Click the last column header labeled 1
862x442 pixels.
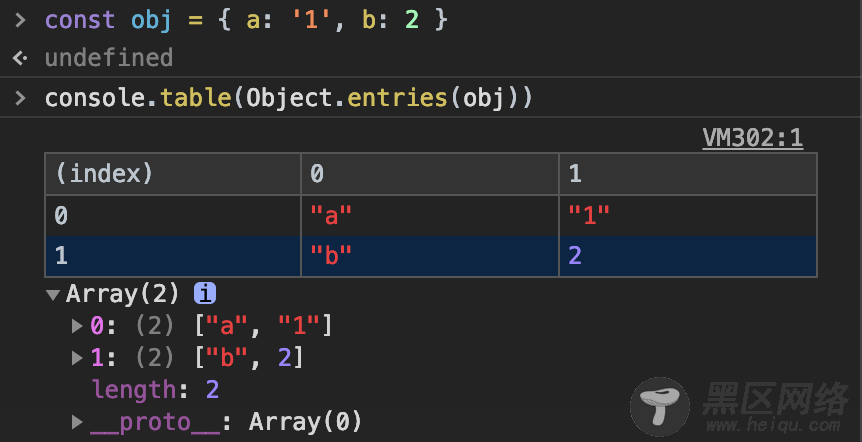tap(687, 174)
